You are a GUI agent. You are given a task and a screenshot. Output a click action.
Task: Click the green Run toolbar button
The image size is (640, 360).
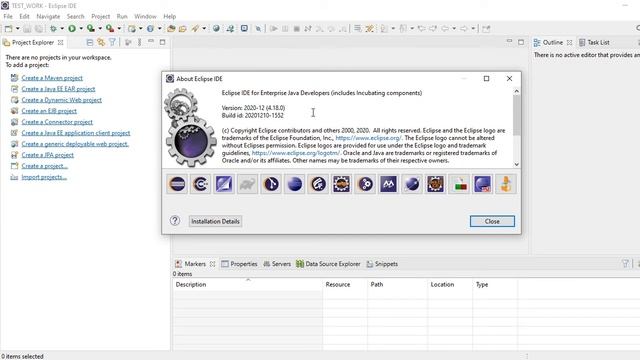click(x=72, y=29)
